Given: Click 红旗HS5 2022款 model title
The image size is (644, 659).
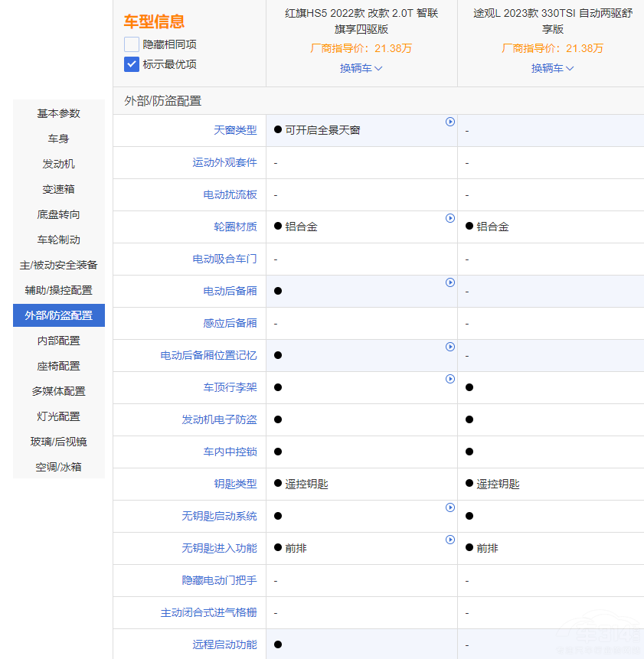Looking at the screenshot, I should point(361,21).
